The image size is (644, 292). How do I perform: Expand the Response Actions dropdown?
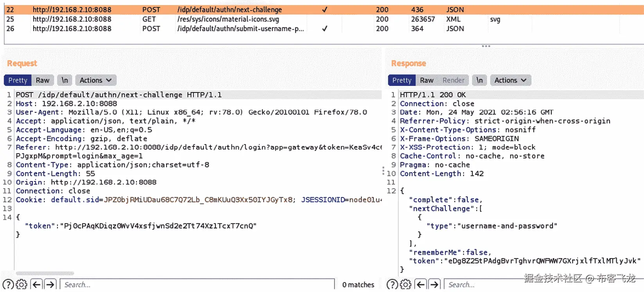click(x=510, y=80)
